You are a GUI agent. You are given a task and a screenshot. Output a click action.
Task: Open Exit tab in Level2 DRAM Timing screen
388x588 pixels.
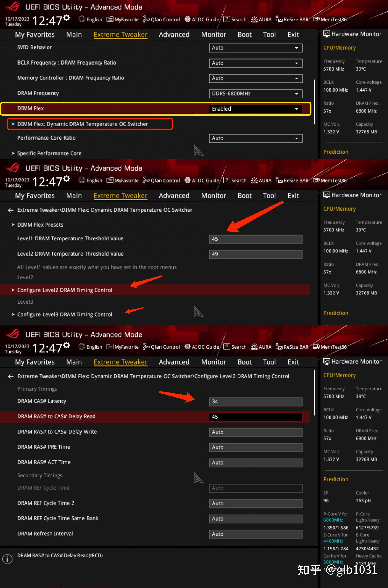coord(294,362)
